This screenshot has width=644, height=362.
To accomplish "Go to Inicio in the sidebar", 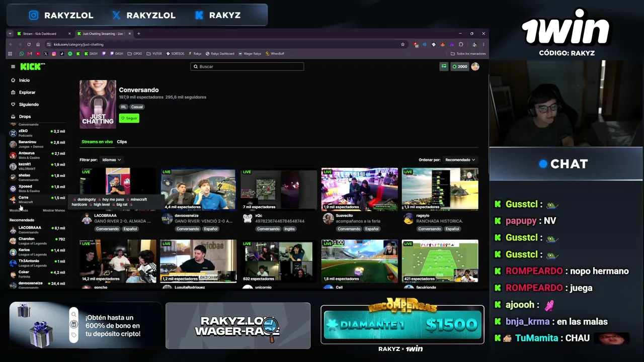I will (24, 80).
